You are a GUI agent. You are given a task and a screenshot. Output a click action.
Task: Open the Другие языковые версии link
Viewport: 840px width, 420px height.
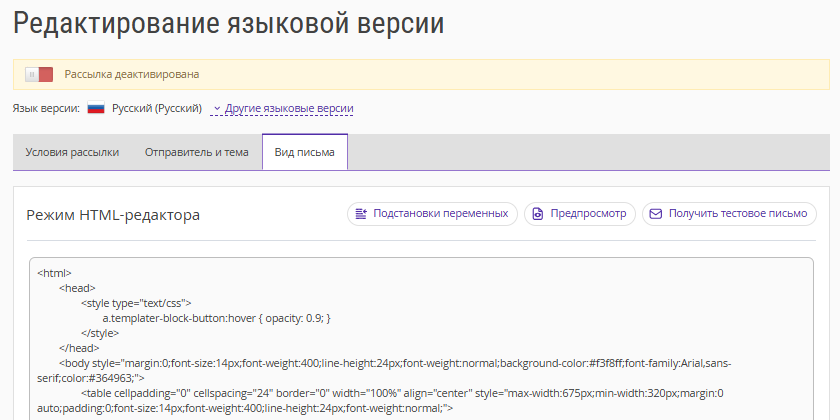pos(289,108)
